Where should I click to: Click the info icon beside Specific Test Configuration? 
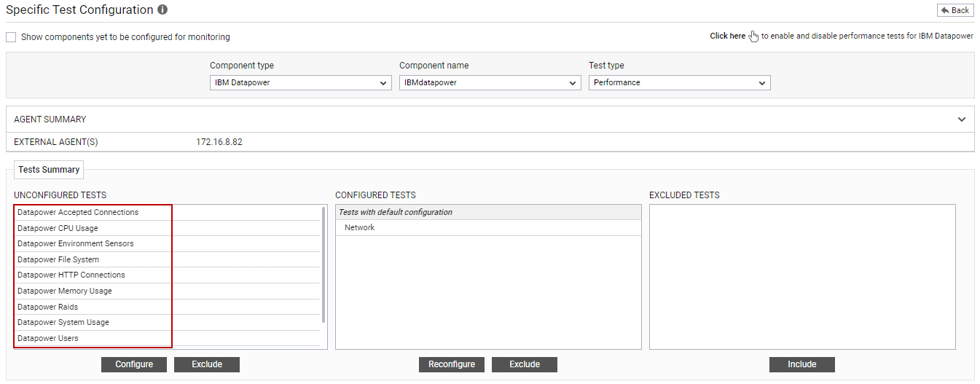tap(162, 10)
